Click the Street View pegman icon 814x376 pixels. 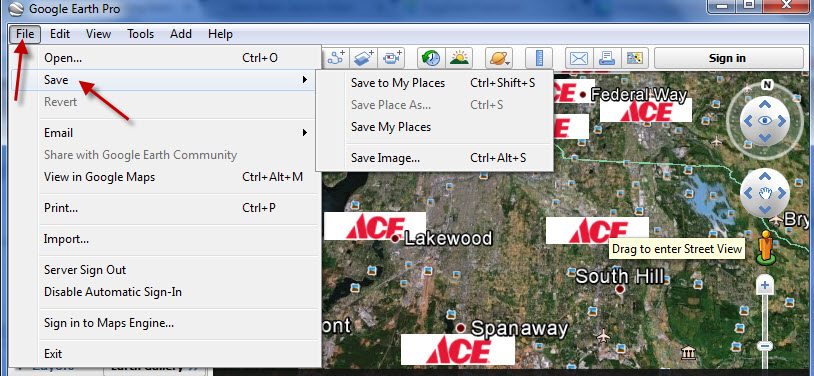tap(764, 247)
